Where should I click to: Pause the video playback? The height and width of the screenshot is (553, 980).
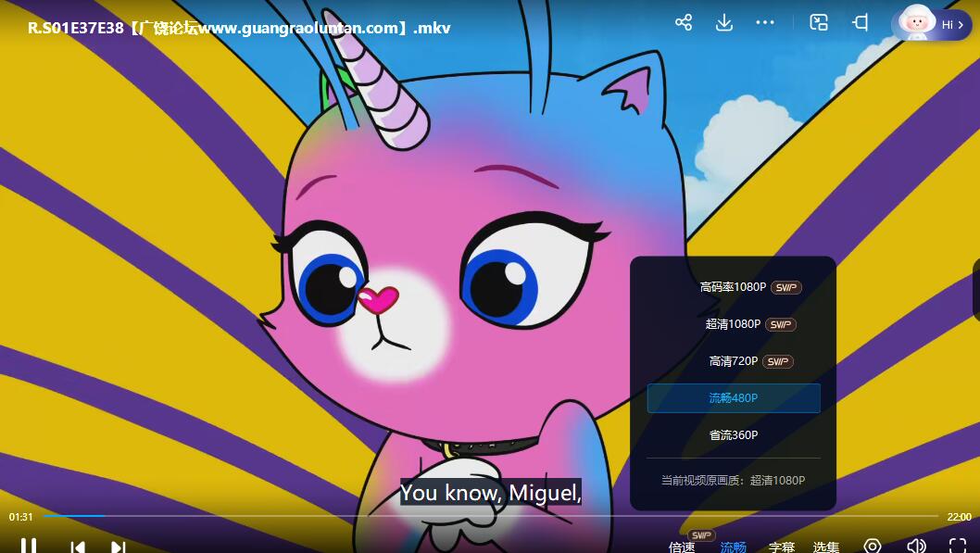(x=28, y=547)
